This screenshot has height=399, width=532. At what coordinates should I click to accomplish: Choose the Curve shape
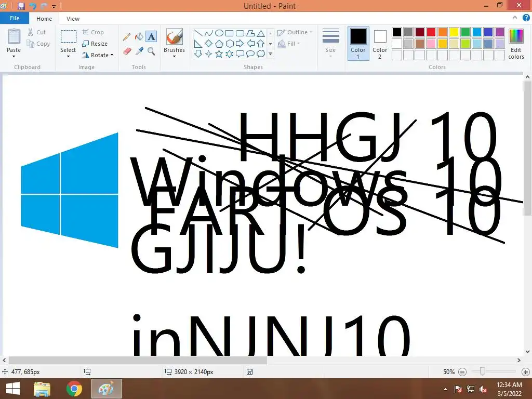(x=209, y=33)
